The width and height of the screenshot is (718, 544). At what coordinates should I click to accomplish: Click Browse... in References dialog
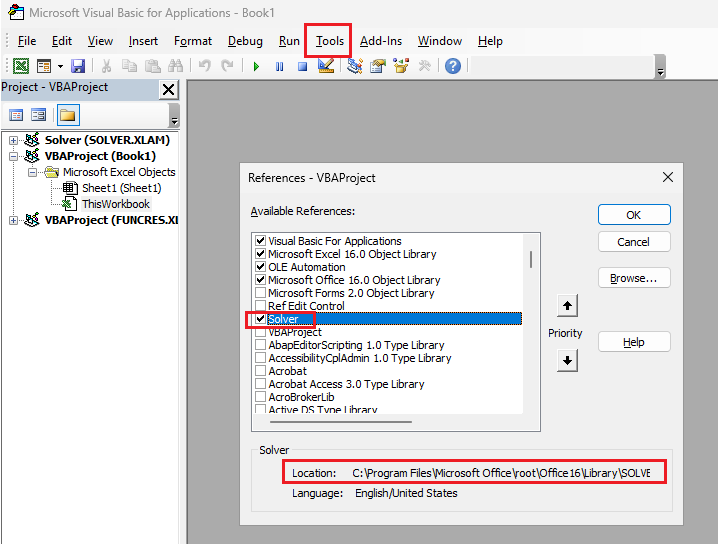634,278
